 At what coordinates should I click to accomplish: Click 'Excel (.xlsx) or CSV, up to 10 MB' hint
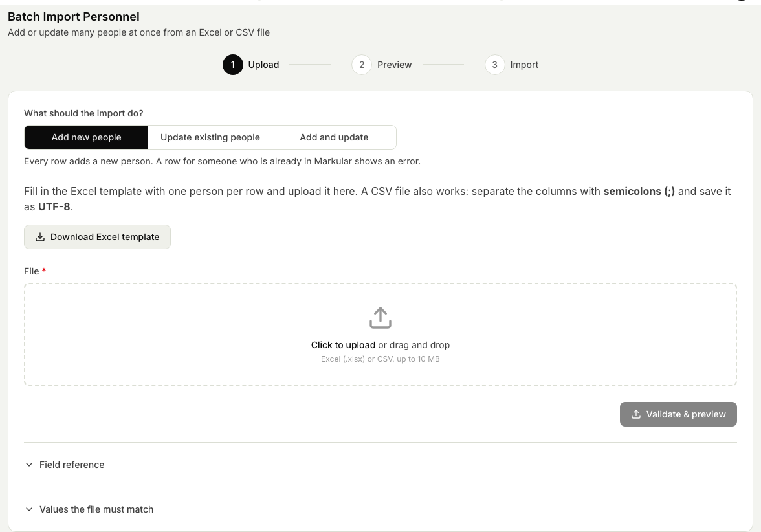coord(380,359)
